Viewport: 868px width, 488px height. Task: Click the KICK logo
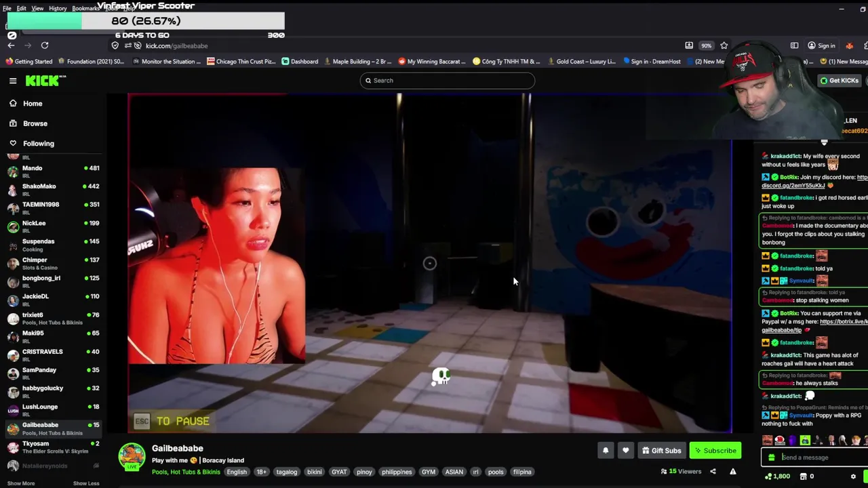pyautogui.click(x=45, y=81)
